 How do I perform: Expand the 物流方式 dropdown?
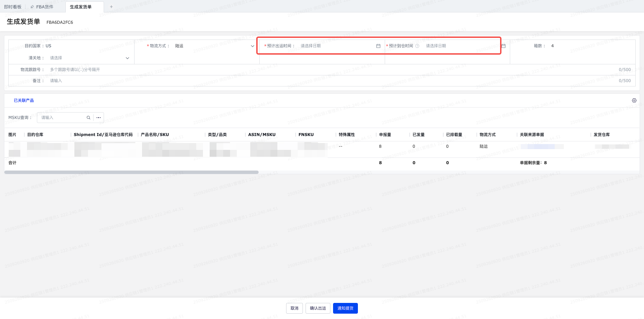pyautogui.click(x=253, y=46)
